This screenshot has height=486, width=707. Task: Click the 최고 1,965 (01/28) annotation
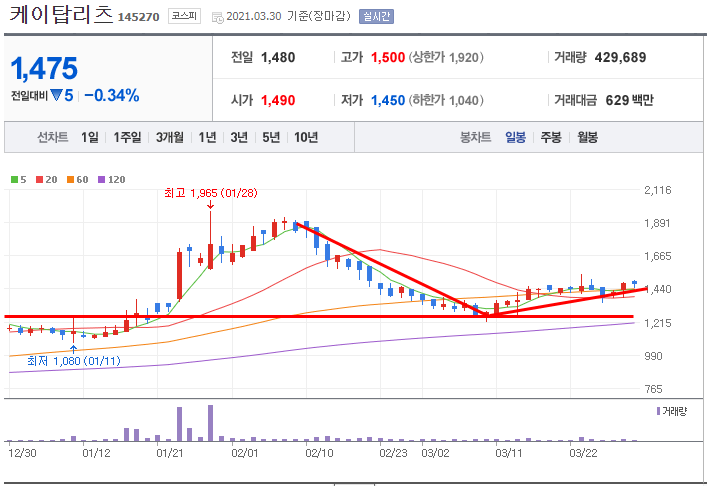211,193
